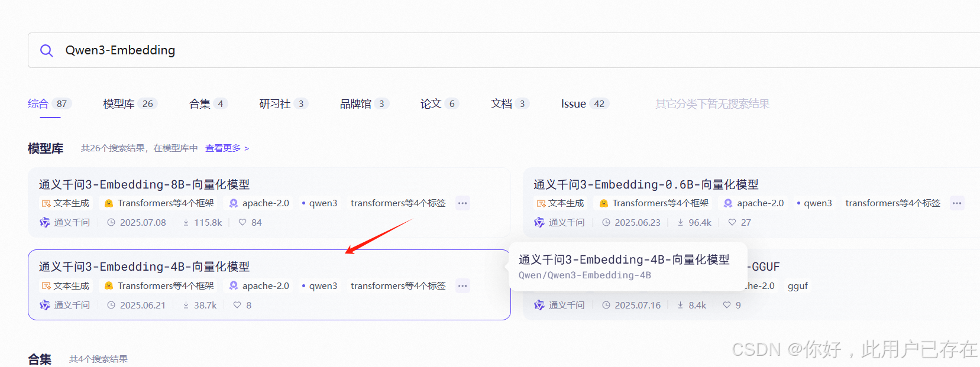Click the clock icon next to 2025.06.21
Viewport: 980px width, 367px height.
point(111,306)
